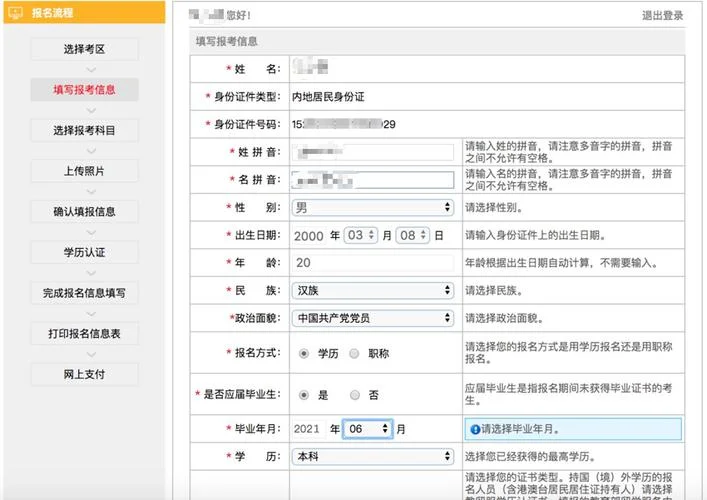Click the blue info icon beside 请选择毕业年月
This screenshot has height=500, width=707.
tap(475, 430)
